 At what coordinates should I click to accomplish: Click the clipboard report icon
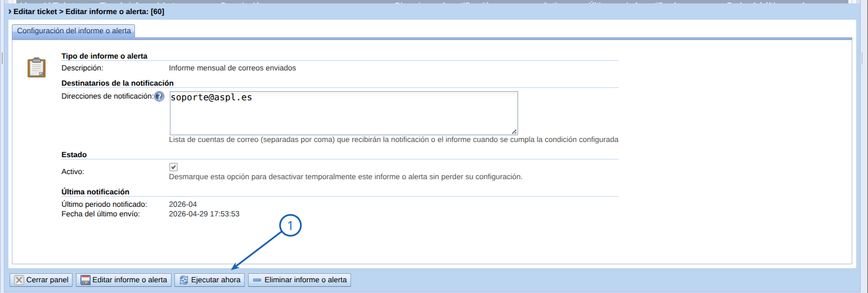pos(37,67)
